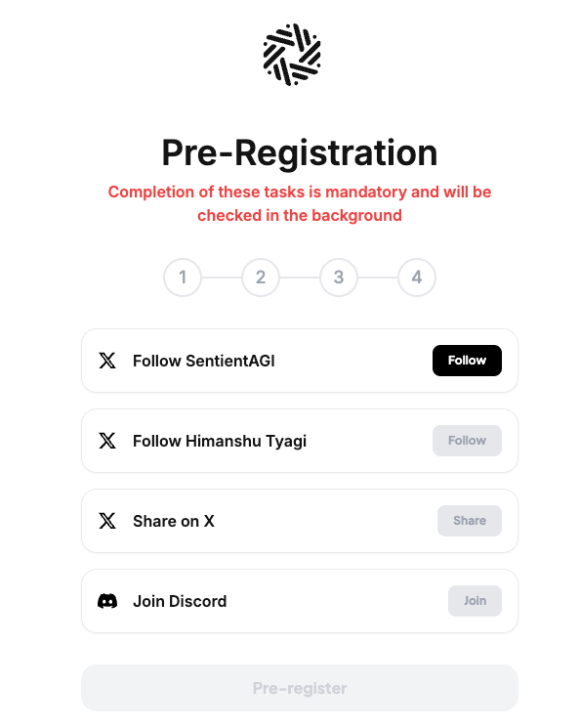The height and width of the screenshot is (728, 580).
Task: Click the Share on X task label
Action: (174, 522)
